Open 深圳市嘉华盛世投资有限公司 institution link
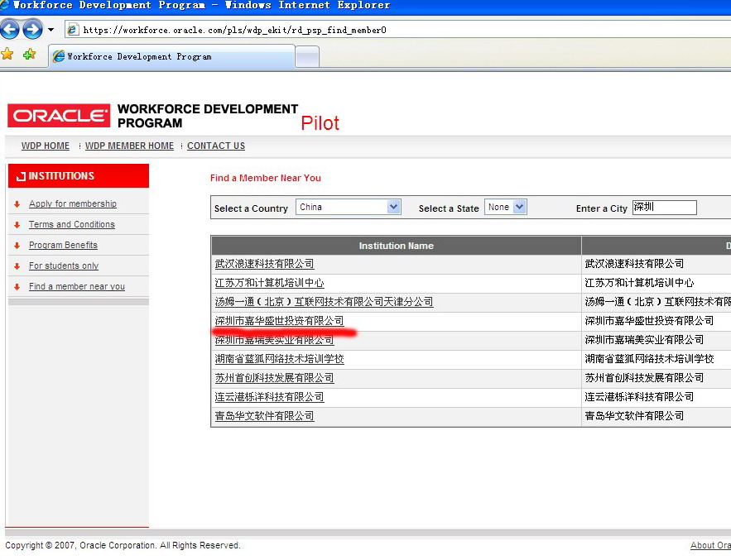Viewport: 731px width, 560px height. point(279,321)
